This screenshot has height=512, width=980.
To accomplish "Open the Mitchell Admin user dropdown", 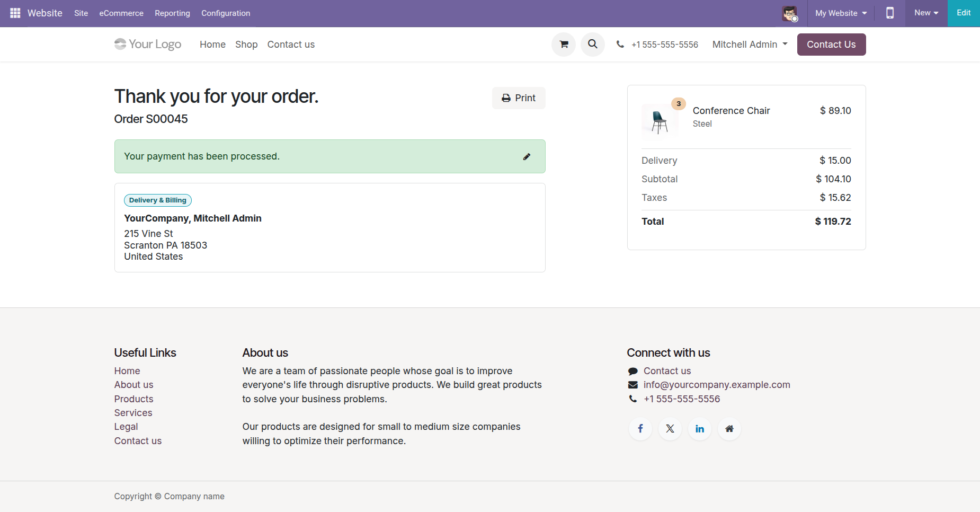I will coord(750,45).
